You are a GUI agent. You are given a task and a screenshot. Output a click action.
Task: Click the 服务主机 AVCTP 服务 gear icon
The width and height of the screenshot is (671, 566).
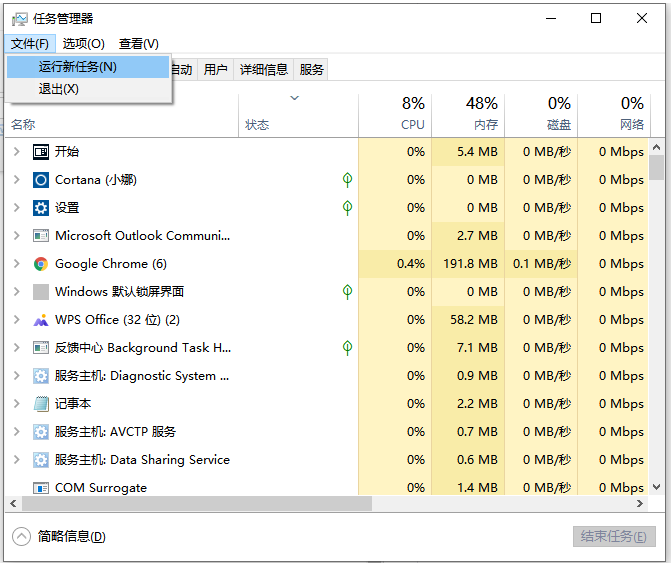[x=41, y=432]
